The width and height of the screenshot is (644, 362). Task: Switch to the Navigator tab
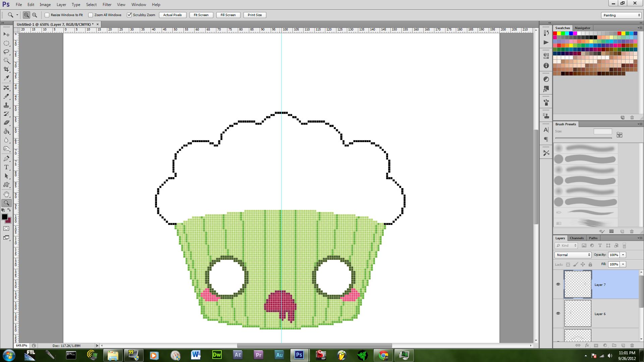click(582, 28)
